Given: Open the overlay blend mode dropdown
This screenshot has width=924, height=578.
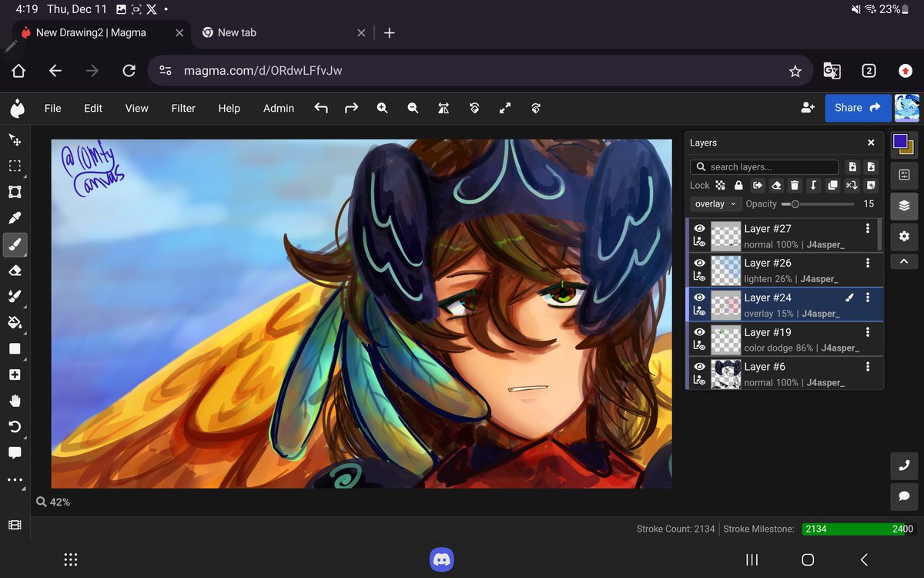Looking at the screenshot, I should tap(715, 204).
